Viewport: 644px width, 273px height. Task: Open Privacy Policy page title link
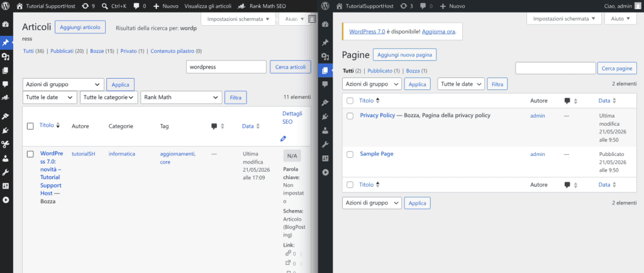tap(377, 115)
